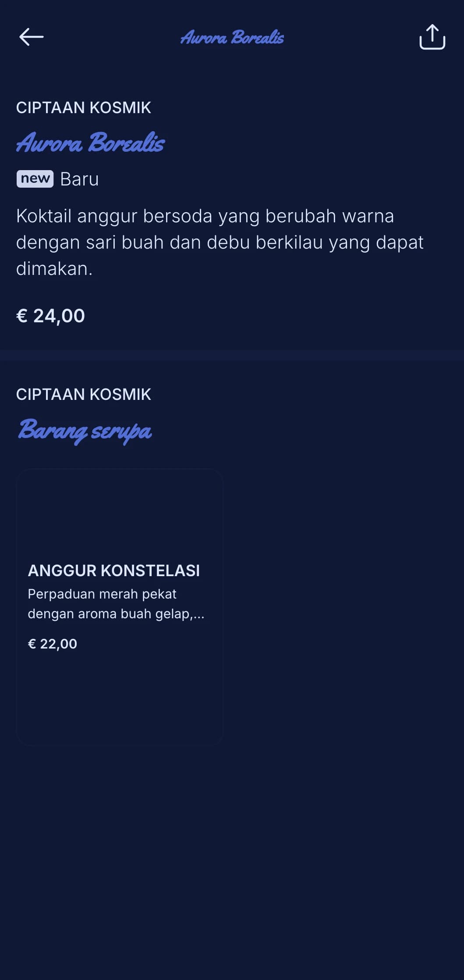Select the Aurora Borealis title in top bar
The height and width of the screenshot is (980, 464).
[x=232, y=37]
